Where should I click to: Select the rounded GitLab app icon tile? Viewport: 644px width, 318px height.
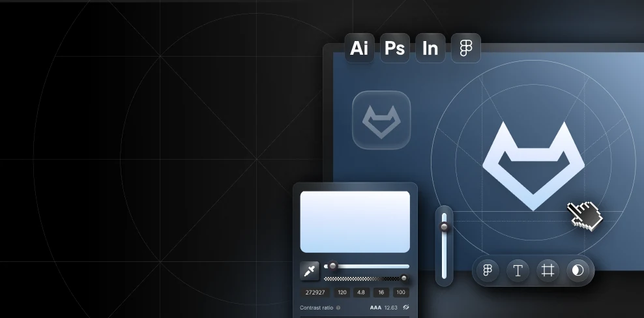(x=381, y=119)
